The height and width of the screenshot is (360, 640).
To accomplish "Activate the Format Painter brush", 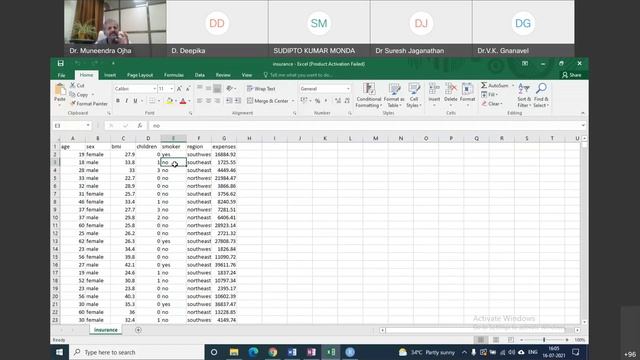I will click(x=89, y=104).
